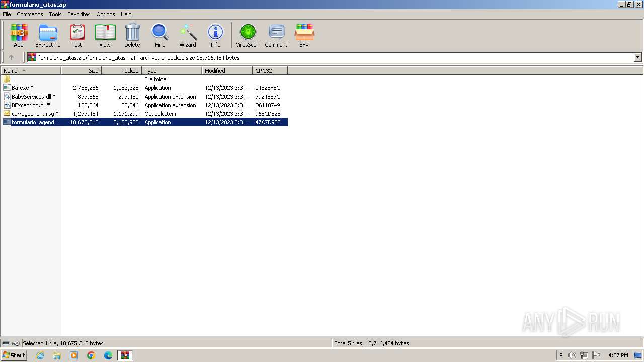Sort by CRC32 column header
The height and width of the screenshot is (362, 644).
coord(270,71)
